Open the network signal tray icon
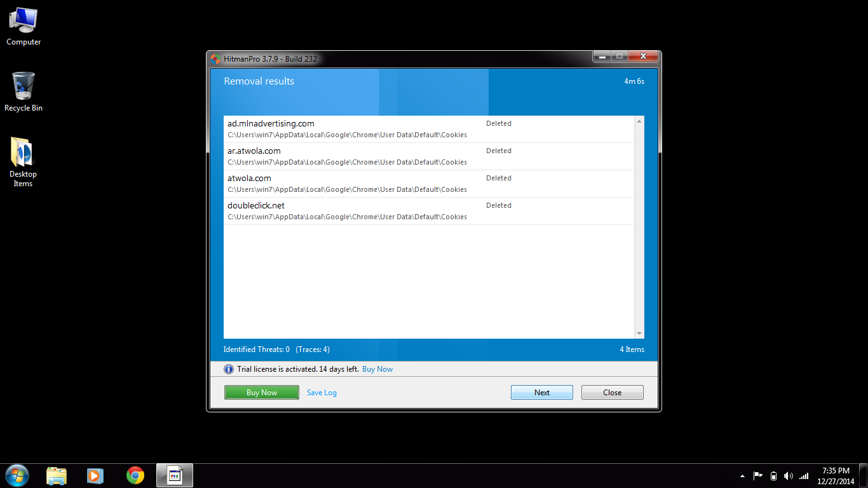868x488 pixels. (x=804, y=476)
